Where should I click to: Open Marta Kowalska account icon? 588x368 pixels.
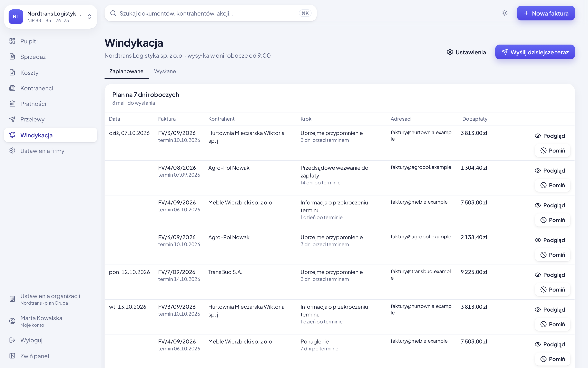[12, 321]
